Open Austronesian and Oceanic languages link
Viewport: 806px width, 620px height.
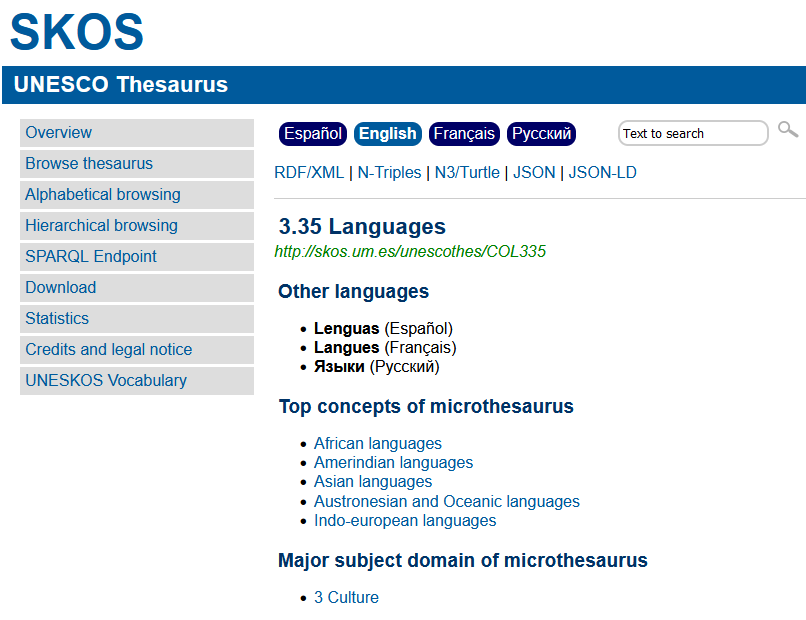click(447, 501)
